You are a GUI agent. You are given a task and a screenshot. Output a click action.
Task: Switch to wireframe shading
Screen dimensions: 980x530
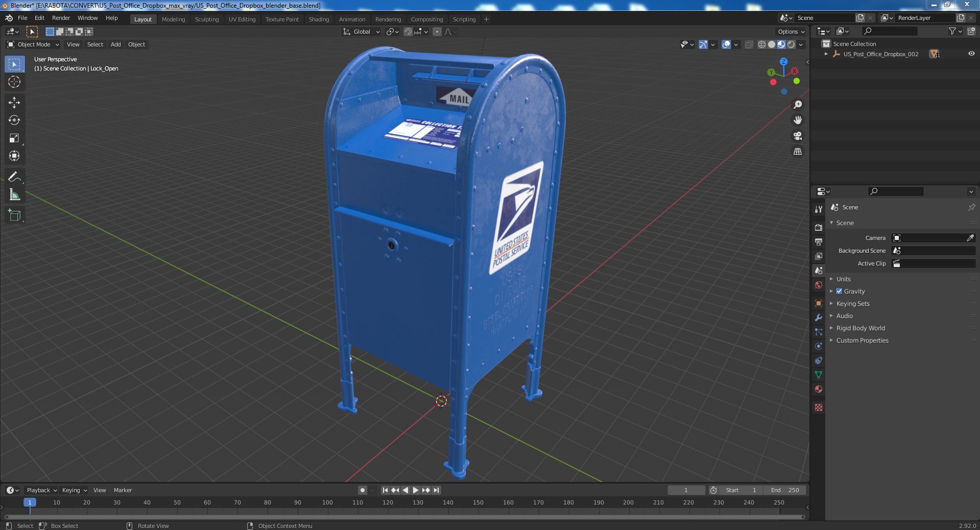(762, 45)
